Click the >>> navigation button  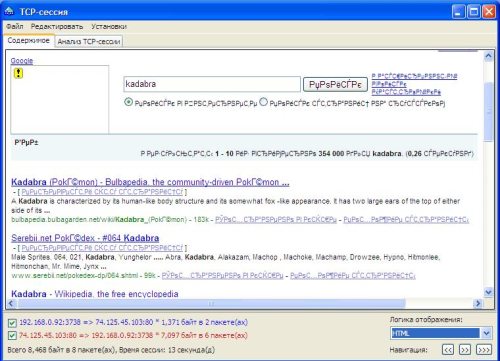484,350
